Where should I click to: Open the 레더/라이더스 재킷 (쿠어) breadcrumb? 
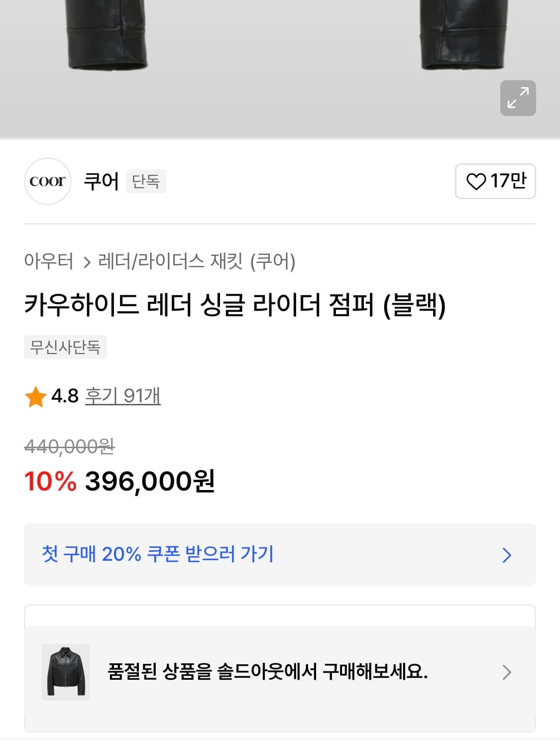coord(197,261)
